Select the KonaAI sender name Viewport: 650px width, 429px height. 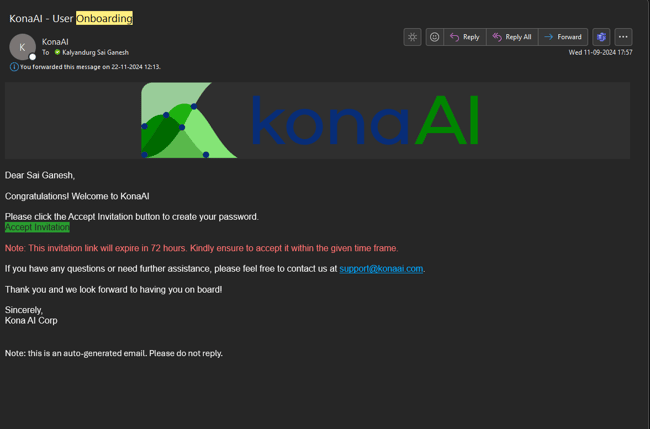[55, 42]
